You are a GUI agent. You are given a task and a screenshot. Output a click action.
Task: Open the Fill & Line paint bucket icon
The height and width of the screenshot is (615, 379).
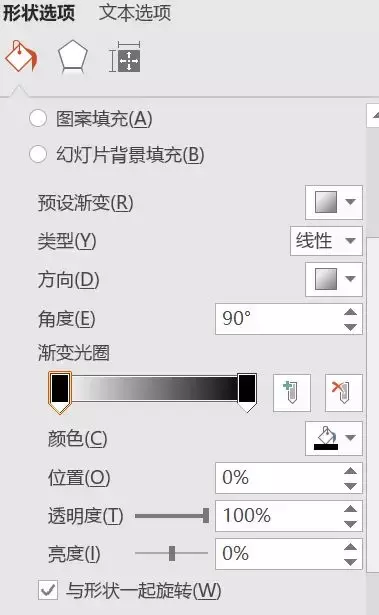point(21,57)
